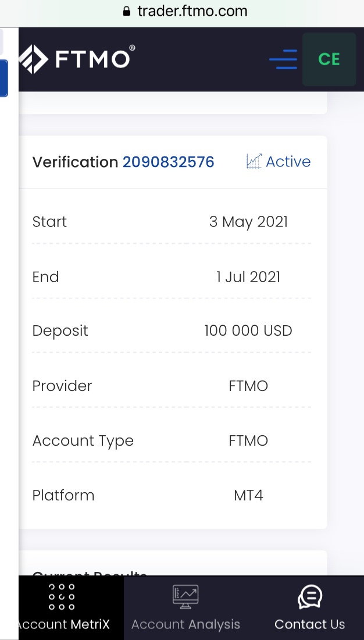The width and height of the screenshot is (364, 640).
Task: Click the FTMO logo
Action: point(76,59)
